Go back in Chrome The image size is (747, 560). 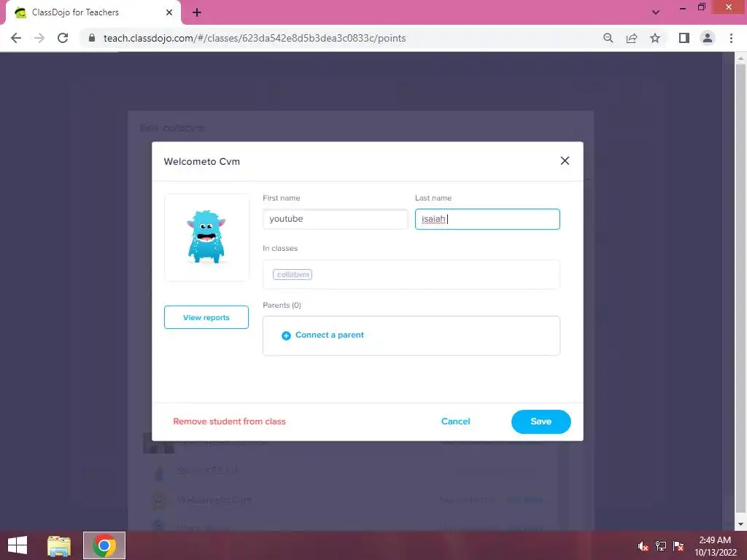[16, 38]
